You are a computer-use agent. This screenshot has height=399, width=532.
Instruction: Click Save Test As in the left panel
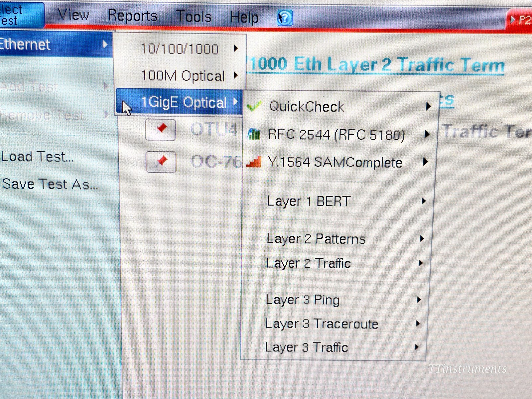click(49, 184)
